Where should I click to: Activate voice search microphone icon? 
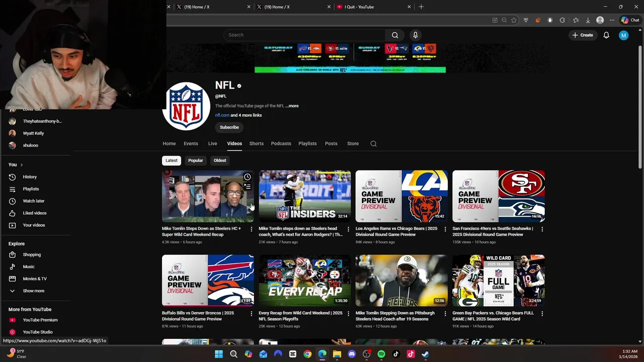pos(415,35)
